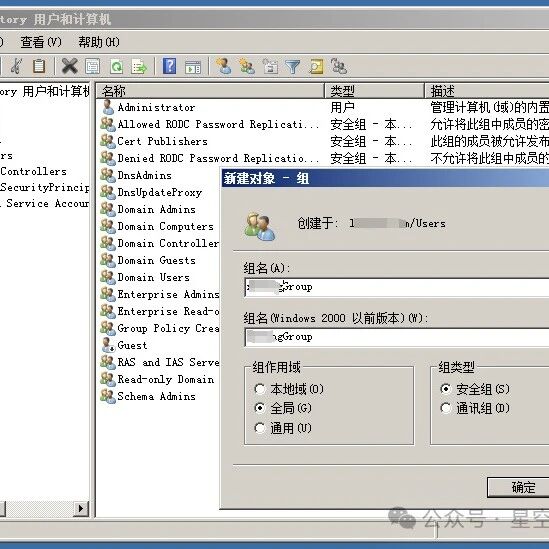Click the Refresh toolbar icon
This screenshot has width=549, height=549.
coord(116,66)
